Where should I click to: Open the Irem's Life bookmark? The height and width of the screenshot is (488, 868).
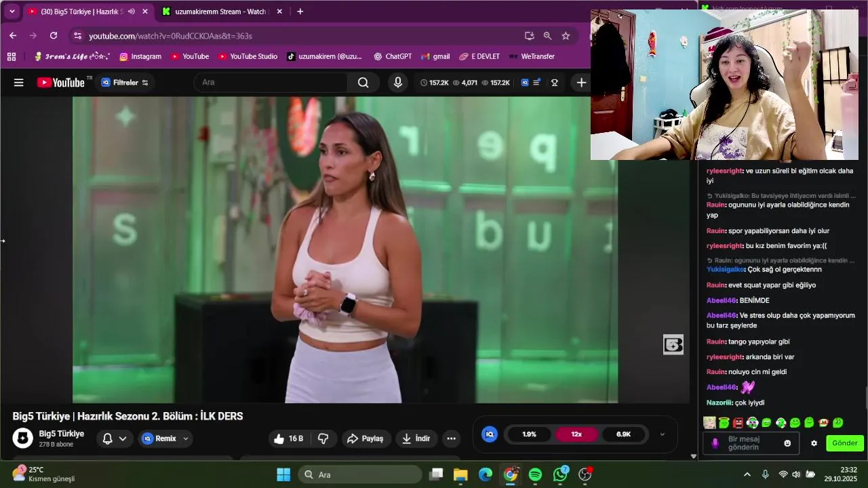72,57
